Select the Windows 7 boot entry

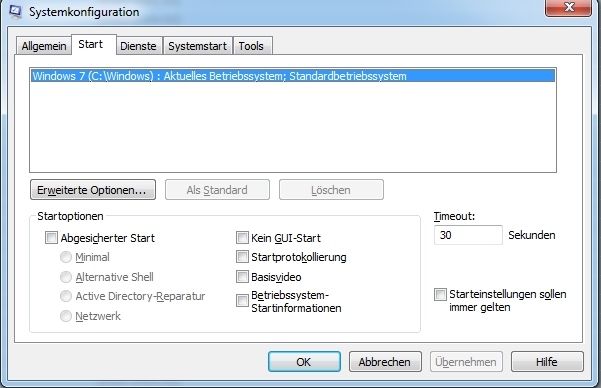click(293, 76)
